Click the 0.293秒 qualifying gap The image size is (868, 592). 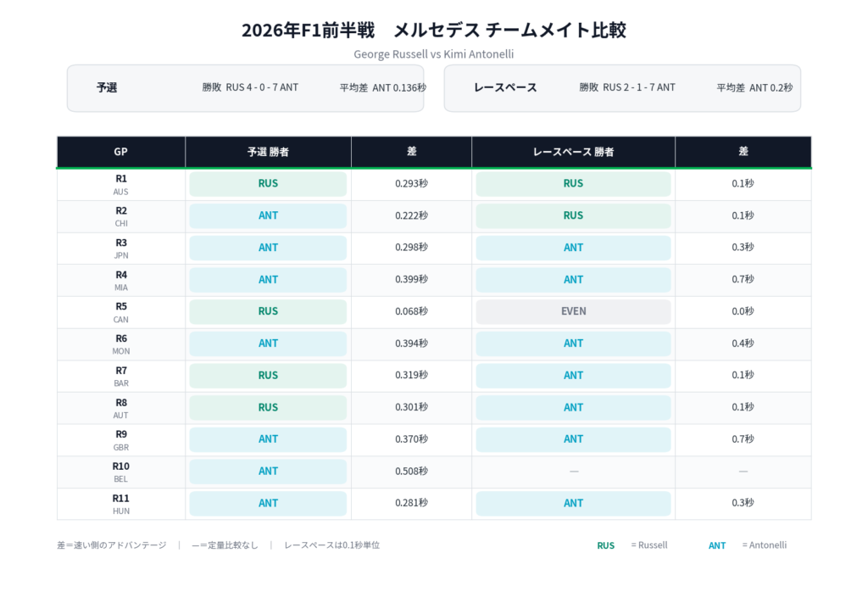tap(411, 184)
